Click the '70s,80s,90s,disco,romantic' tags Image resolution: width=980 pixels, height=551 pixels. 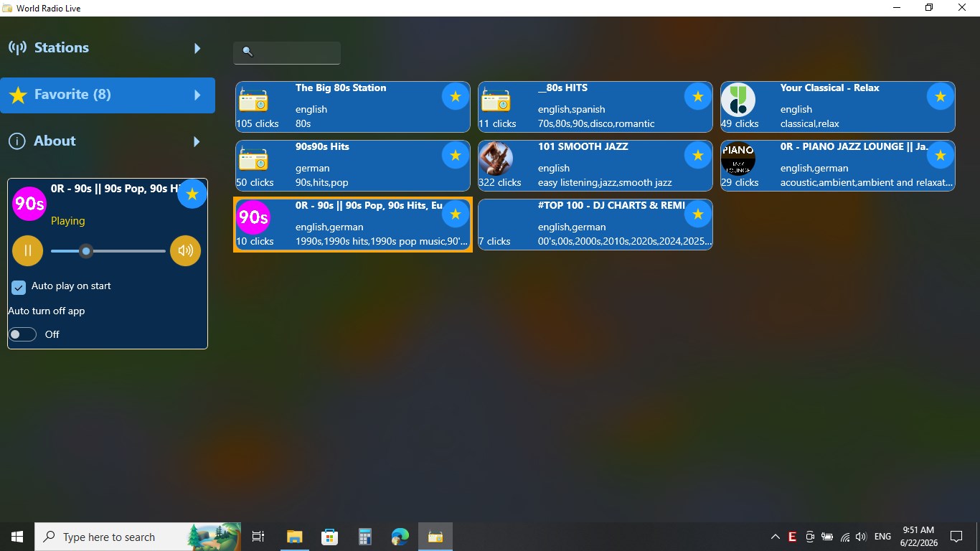click(x=596, y=123)
